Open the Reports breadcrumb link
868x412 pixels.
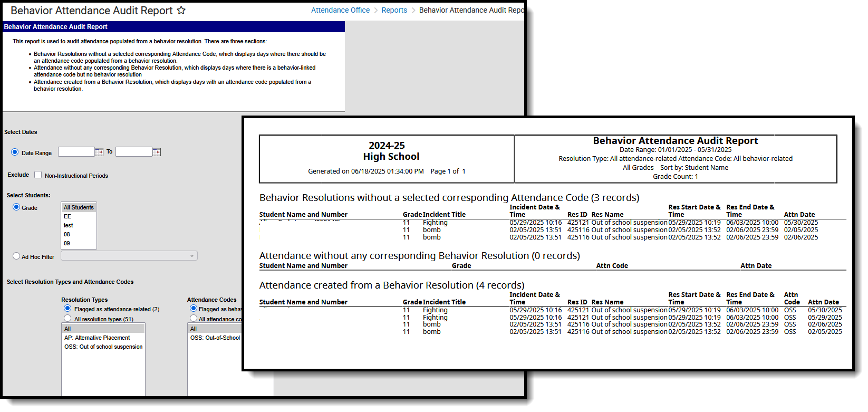pos(394,10)
